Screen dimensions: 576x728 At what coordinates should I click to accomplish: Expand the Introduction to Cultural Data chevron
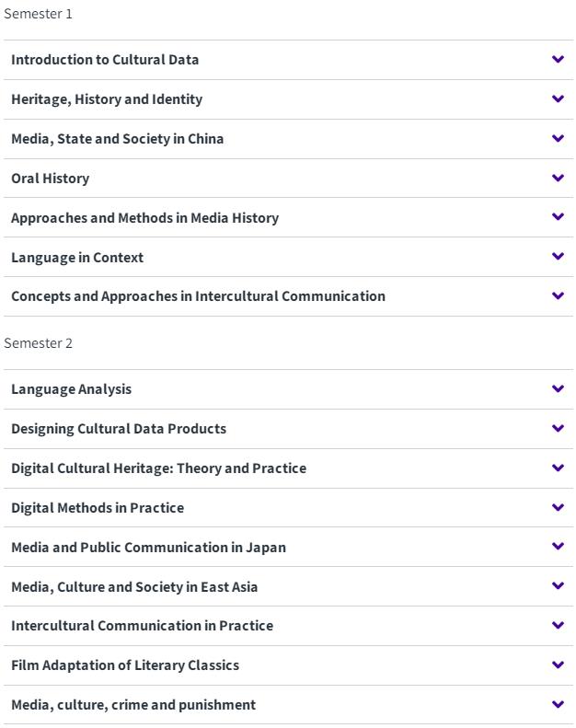(x=558, y=59)
